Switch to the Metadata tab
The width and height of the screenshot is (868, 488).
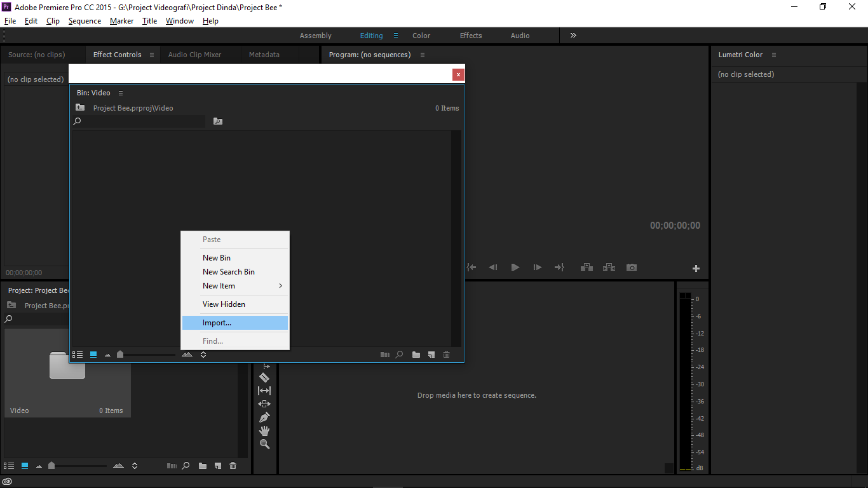264,55
